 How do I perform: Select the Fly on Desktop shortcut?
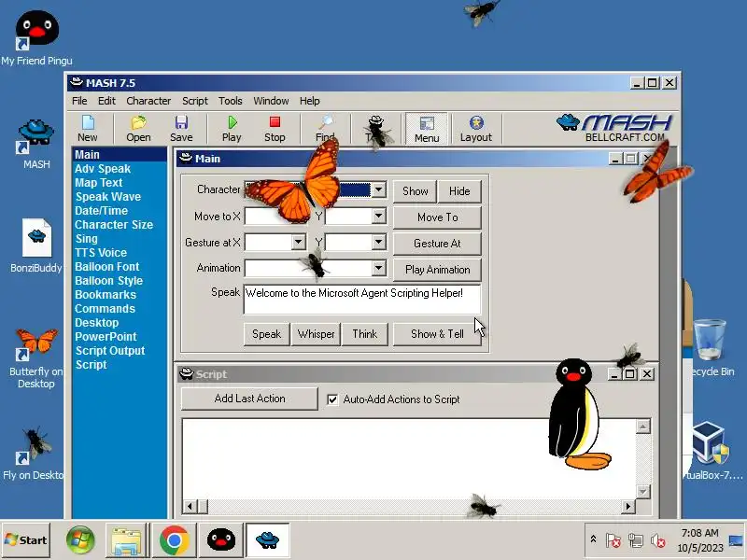point(34,454)
